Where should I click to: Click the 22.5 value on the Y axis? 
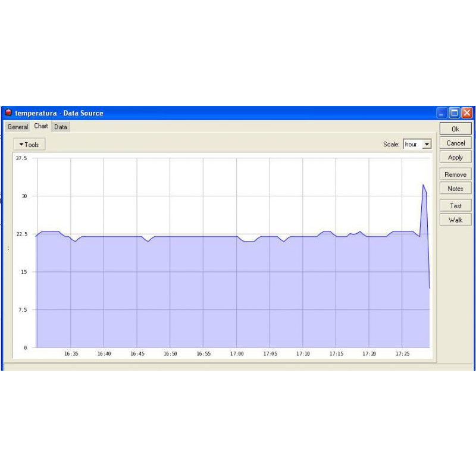pos(21,234)
